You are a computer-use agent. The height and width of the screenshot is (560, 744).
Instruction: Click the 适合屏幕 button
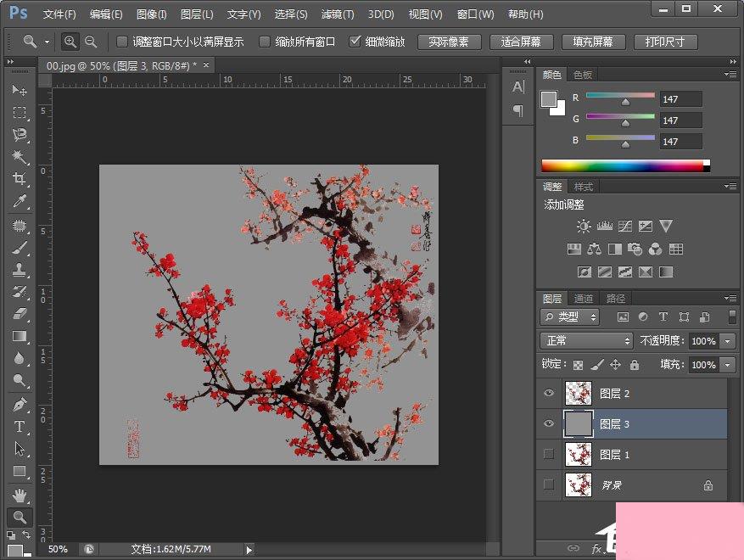pyautogui.click(x=521, y=42)
